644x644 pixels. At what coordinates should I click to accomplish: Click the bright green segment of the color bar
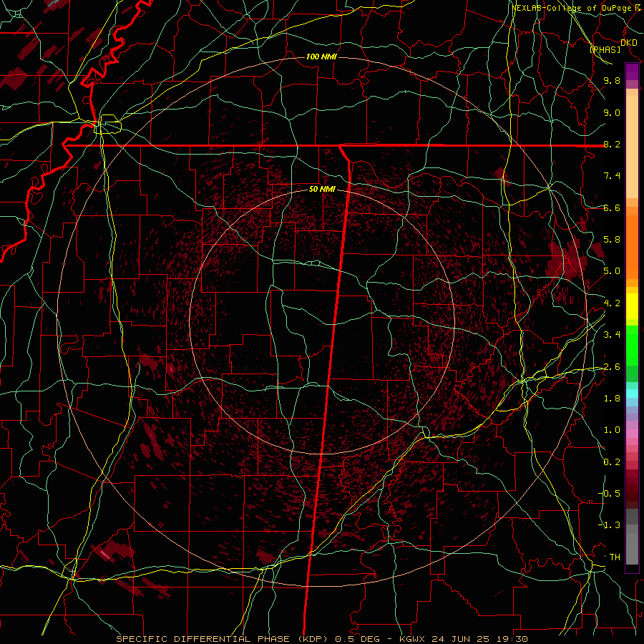(x=632, y=345)
